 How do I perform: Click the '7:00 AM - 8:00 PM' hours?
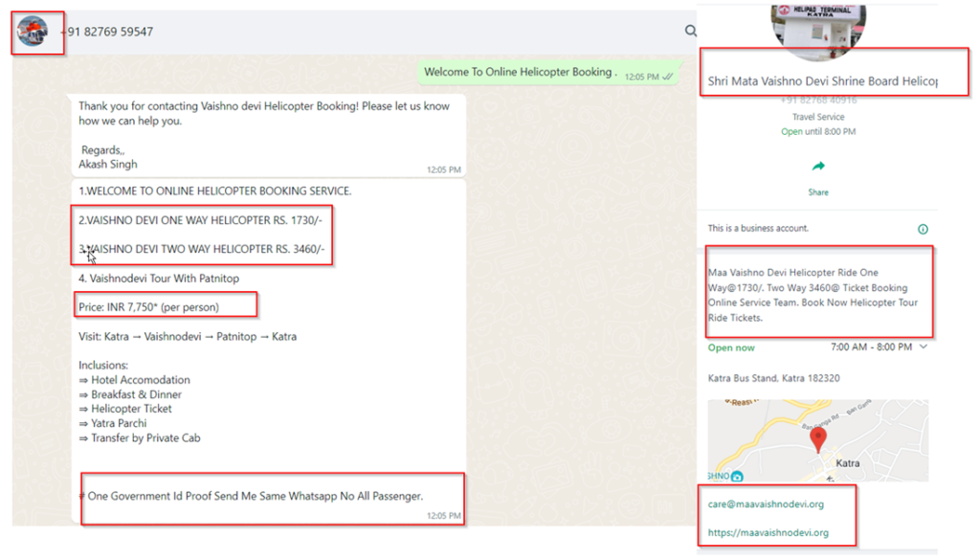871,347
